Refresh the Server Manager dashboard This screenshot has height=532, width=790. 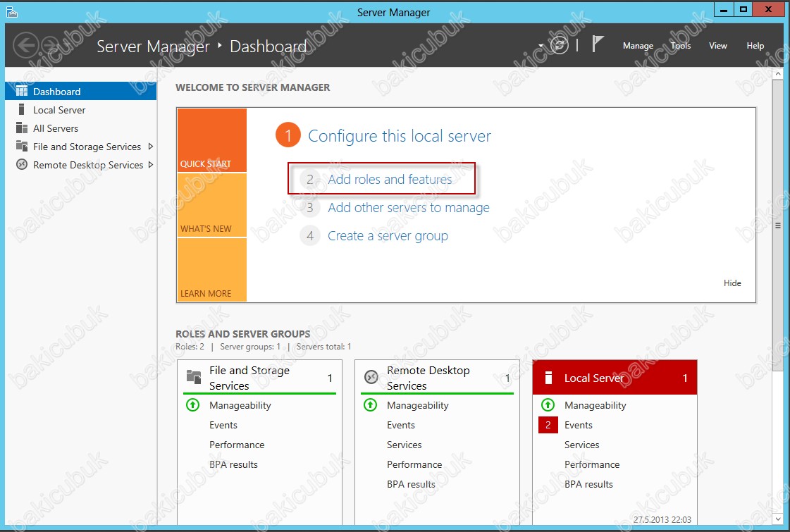click(560, 45)
